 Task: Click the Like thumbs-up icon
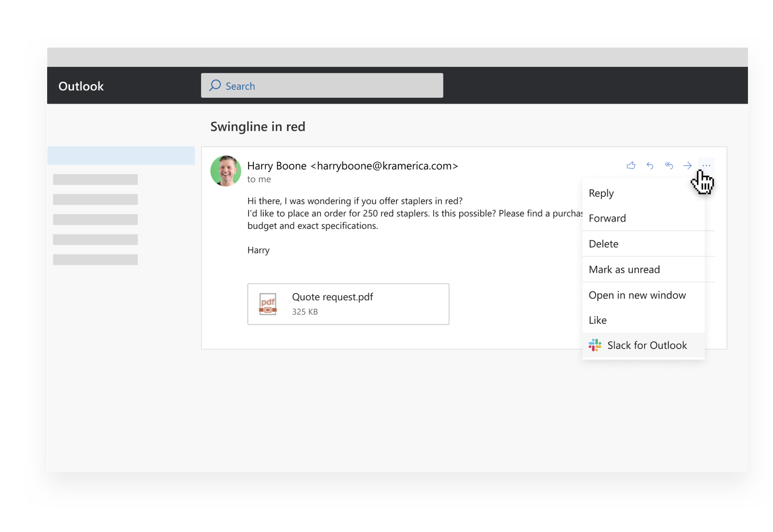[x=631, y=165]
